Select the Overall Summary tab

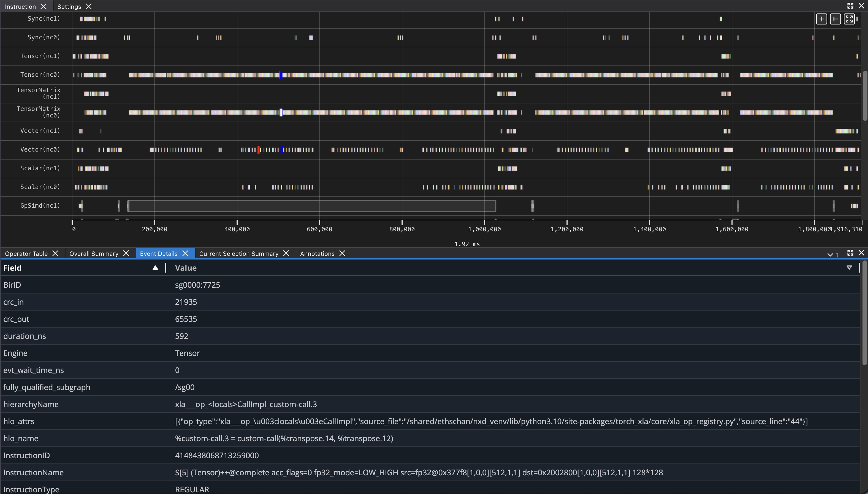[94, 253]
